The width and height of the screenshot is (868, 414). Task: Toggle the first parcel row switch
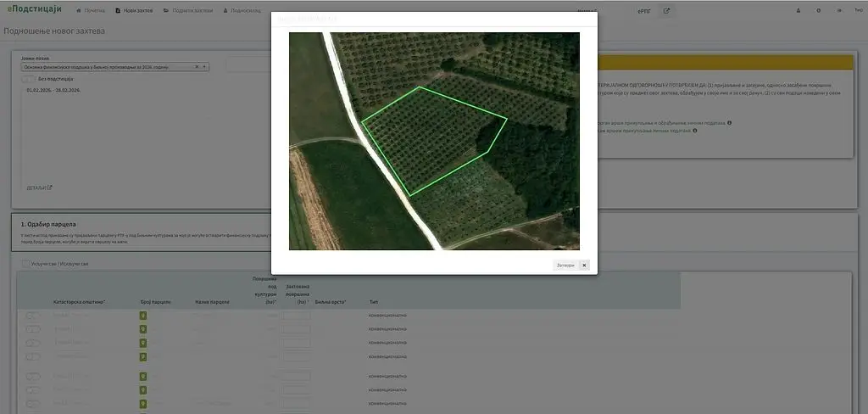point(33,316)
